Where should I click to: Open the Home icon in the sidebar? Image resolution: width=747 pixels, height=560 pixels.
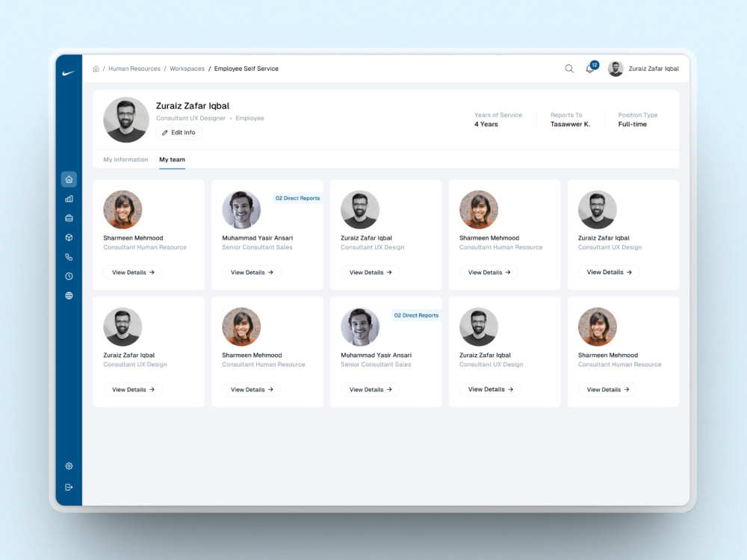[x=69, y=179]
